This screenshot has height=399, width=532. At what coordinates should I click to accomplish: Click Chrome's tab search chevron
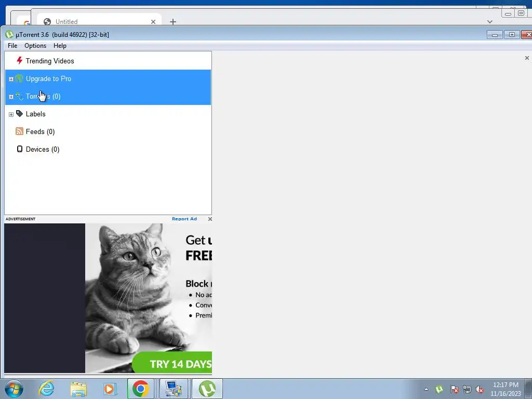click(489, 21)
